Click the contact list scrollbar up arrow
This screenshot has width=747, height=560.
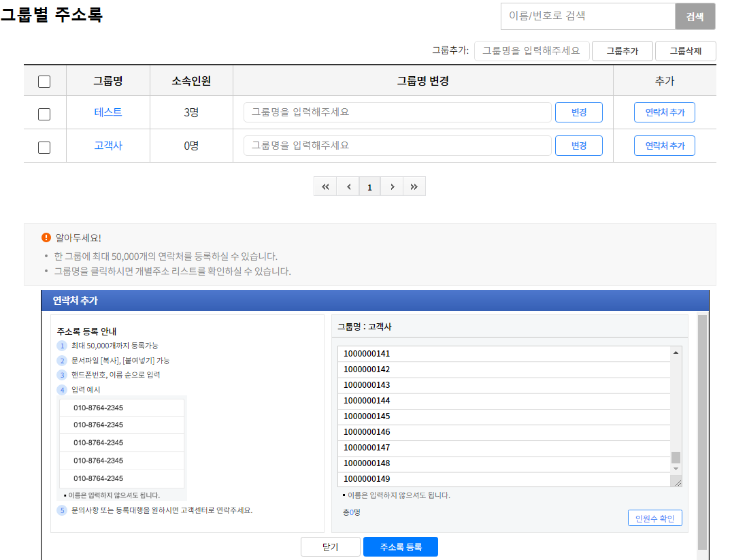[x=676, y=352]
